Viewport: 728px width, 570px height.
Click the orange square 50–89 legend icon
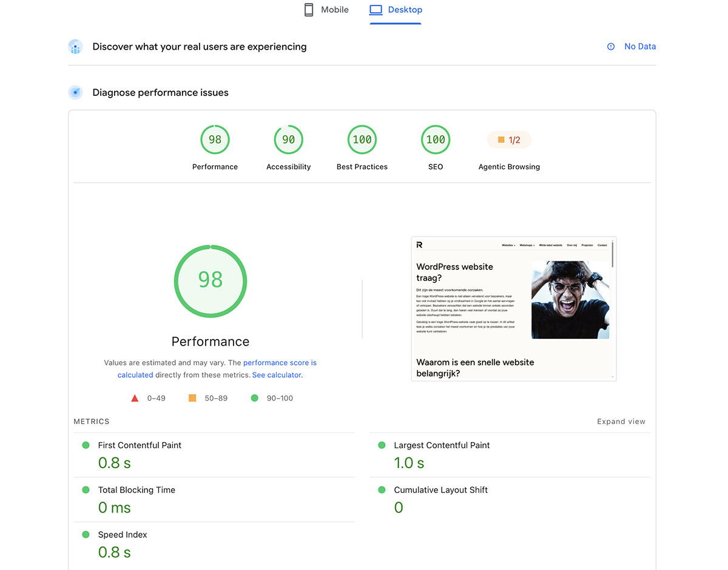192,398
